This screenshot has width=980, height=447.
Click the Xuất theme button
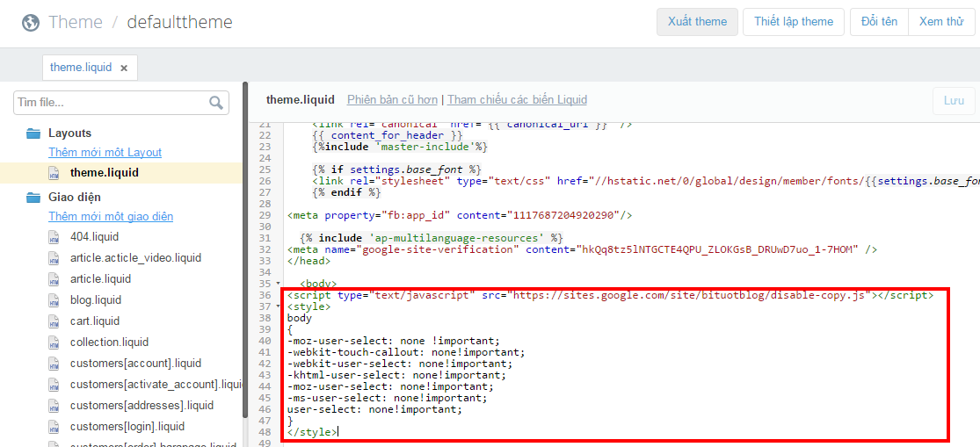697,22
